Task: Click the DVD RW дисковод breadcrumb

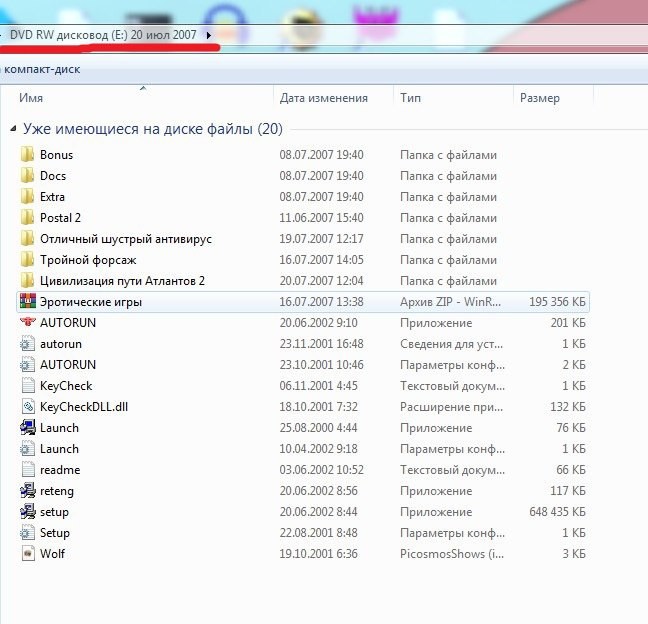Action: tap(104, 36)
